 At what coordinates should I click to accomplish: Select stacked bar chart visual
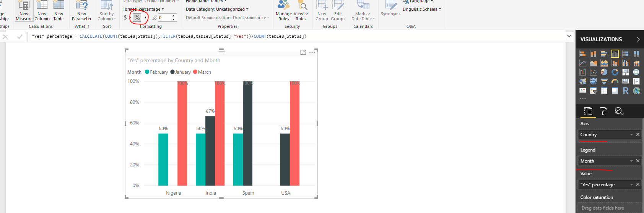(583, 54)
